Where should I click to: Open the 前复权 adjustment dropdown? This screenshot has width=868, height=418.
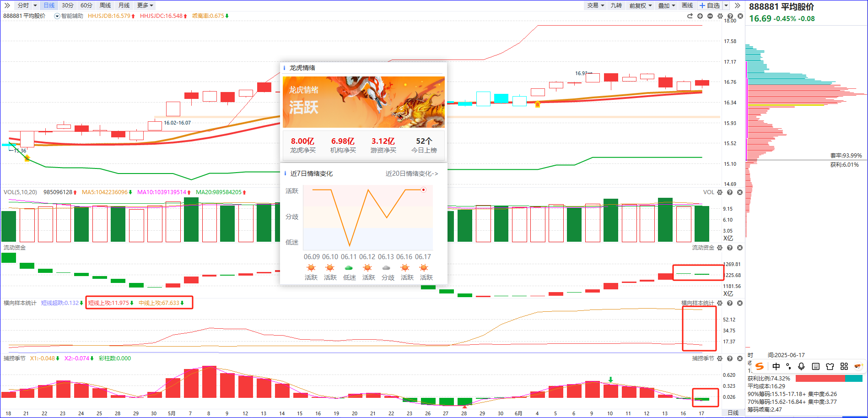click(640, 5)
